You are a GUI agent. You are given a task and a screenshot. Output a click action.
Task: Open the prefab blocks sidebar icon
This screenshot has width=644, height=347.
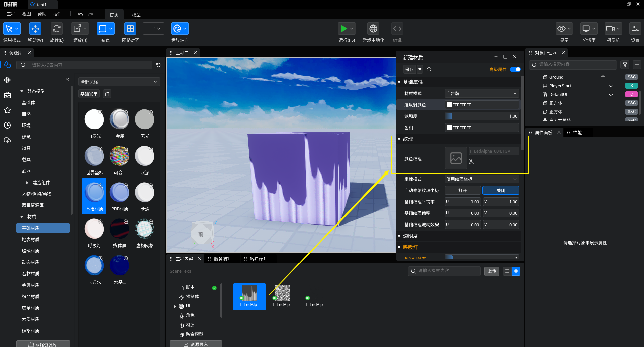pos(7,80)
